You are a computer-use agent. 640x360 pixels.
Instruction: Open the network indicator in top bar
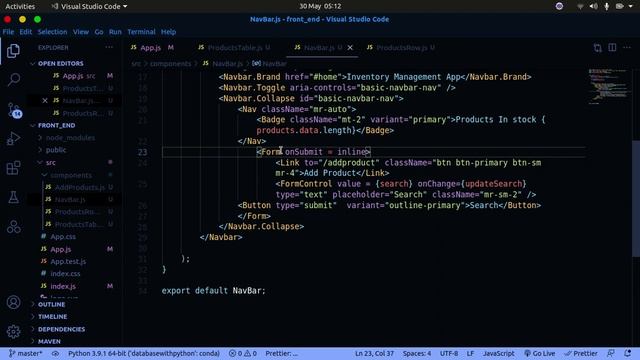580,6
